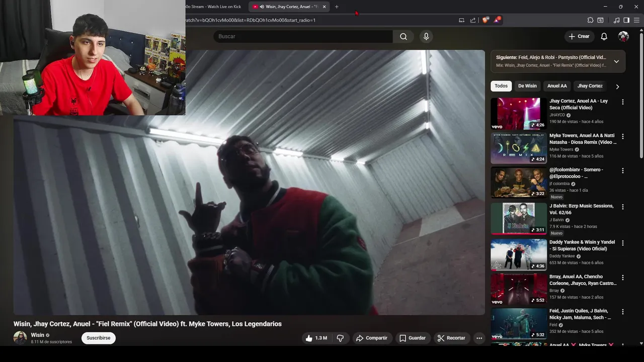This screenshot has width=644, height=362.
Task: Click '190 M de vistas · hace 4 años' text
Action: point(576,122)
